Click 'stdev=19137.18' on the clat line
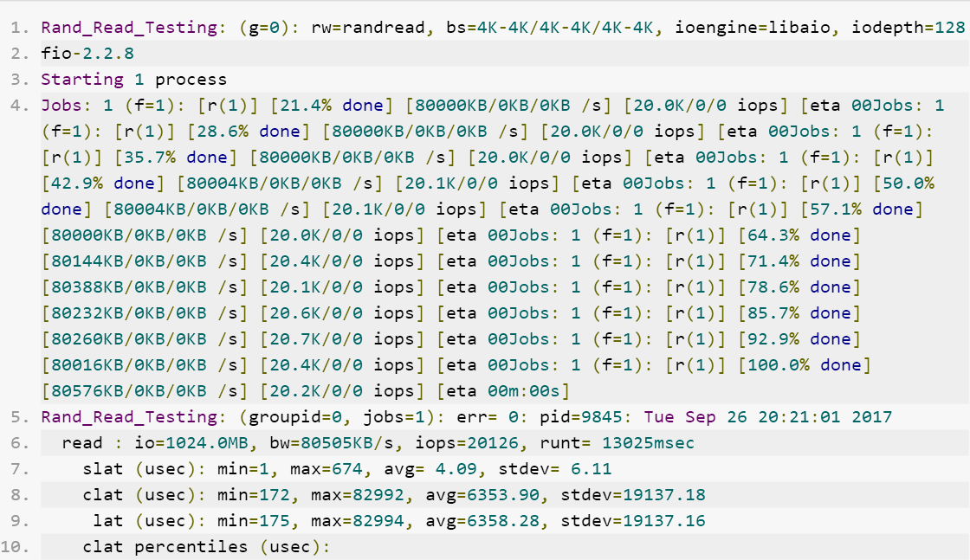The image size is (970, 560). tap(633, 495)
